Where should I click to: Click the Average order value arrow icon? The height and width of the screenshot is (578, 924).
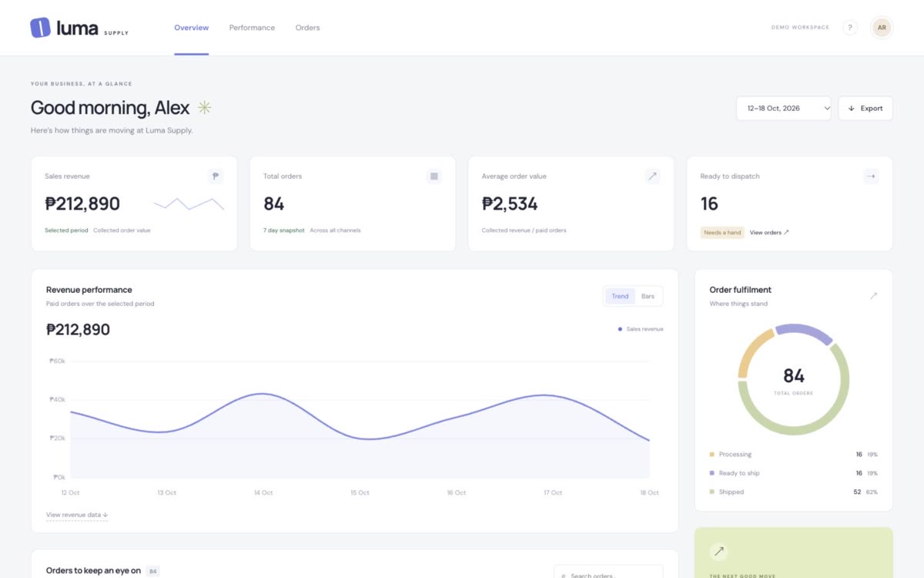653,176
